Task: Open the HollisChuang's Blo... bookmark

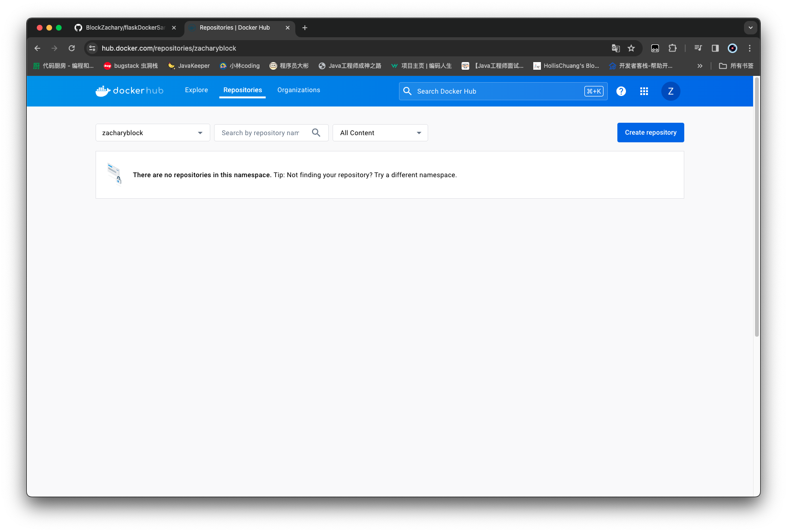Action: (566, 66)
